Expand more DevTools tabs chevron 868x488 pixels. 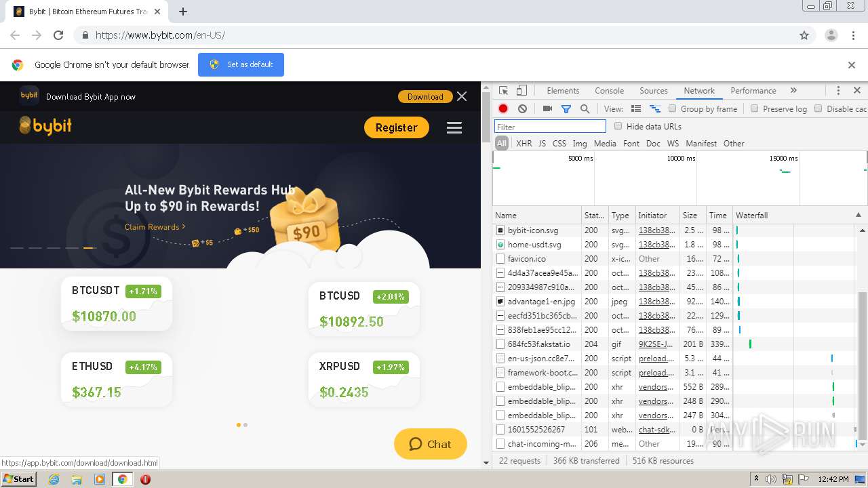click(x=793, y=91)
